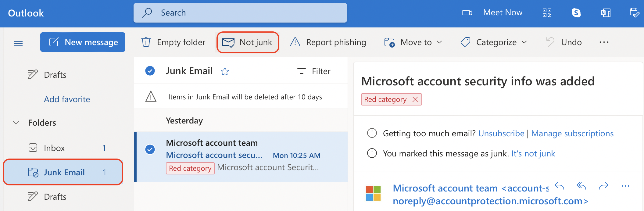Uncheck the select-all circle beside Junk Email

150,71
